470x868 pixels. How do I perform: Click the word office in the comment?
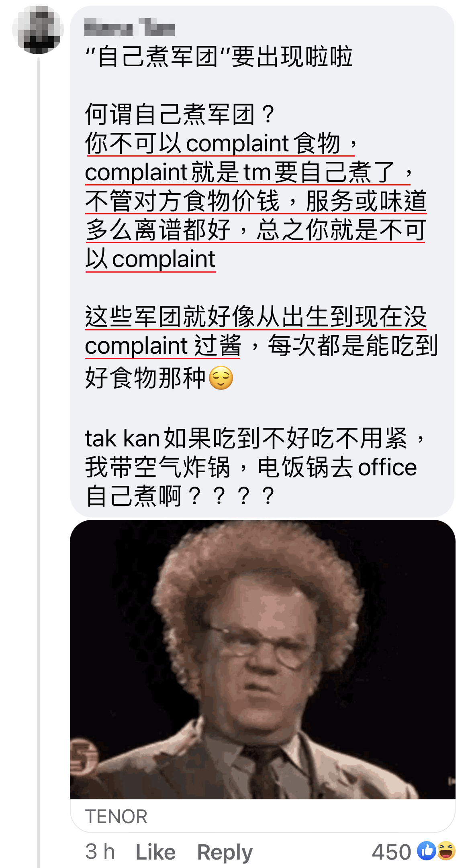coord(387,467)
